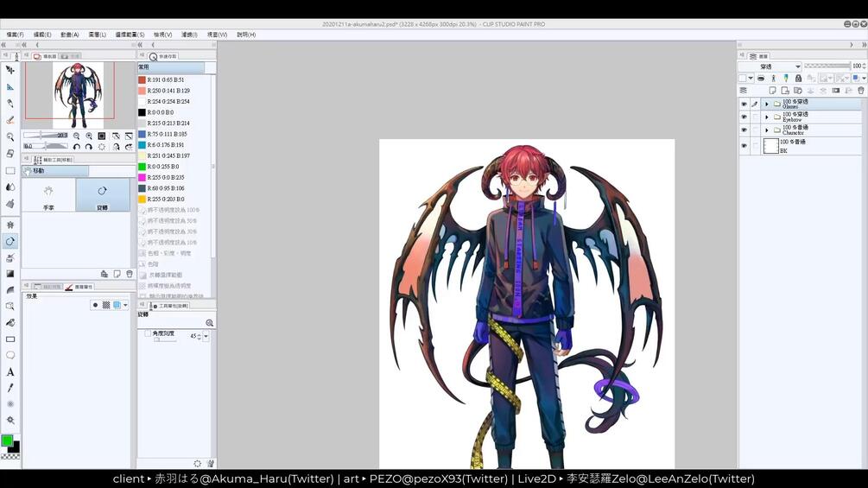The height and width of the screenshot is (488, 868).
Task: Select the Rotate view tool in toolbox
Action: [10, 241]
